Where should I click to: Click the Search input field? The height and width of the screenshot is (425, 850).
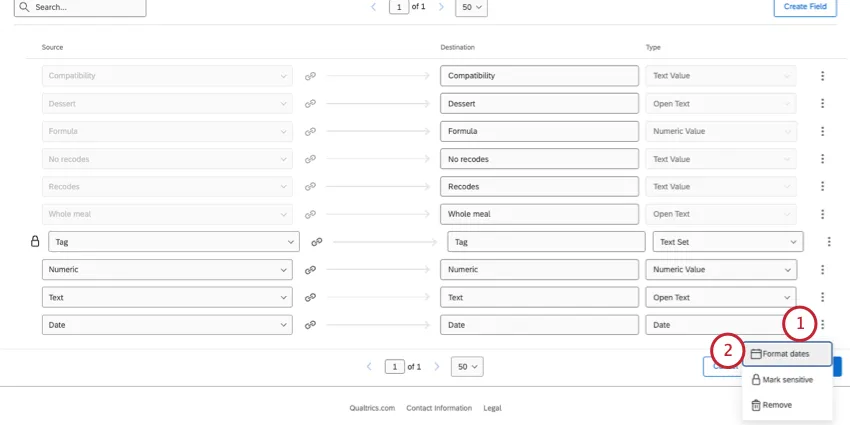(85, 8)
